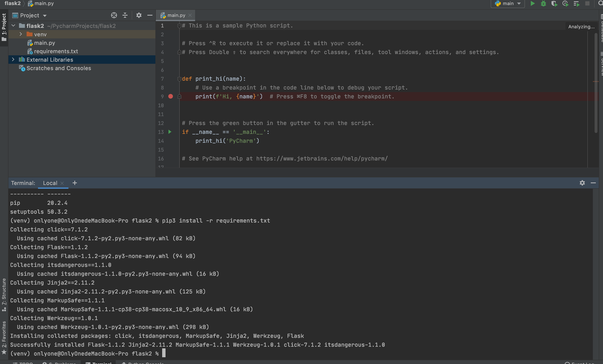Click the editor vertical scrollbar
The width and height of the screenshot is (603, 364).
[x=596, y=83]
